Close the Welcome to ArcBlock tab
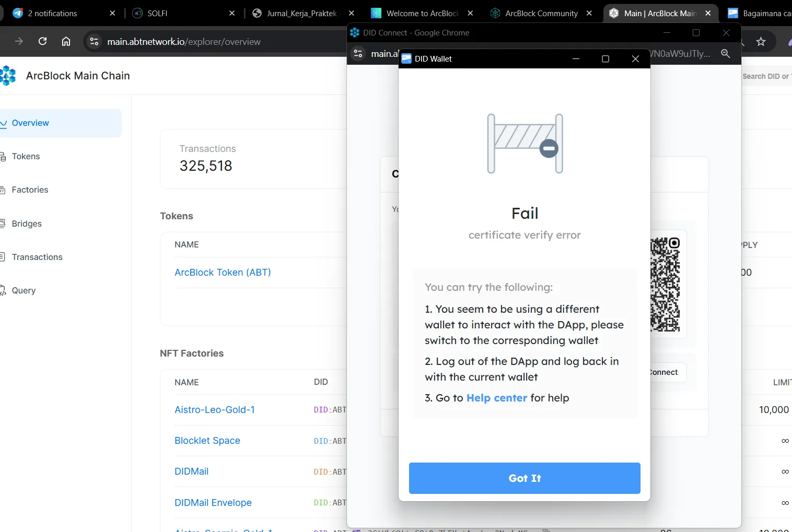Screen dimensions: 792x532 tap(470, 13)
